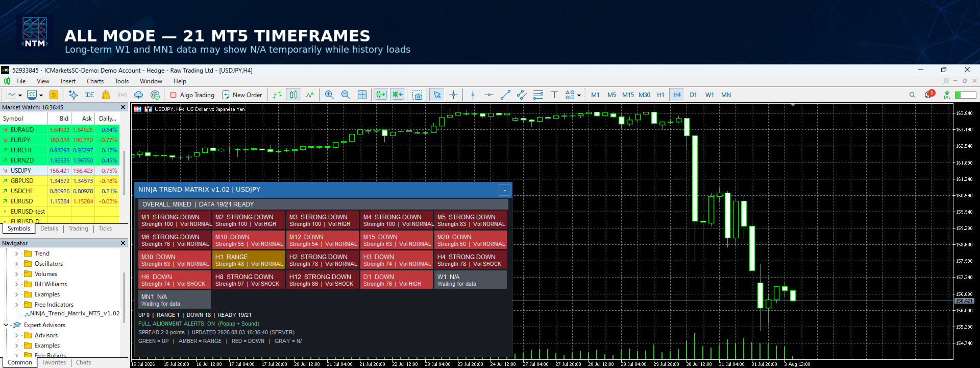980x368 pixels.
Task: Select the D1 timeframe
Action: tap(693, 95)
